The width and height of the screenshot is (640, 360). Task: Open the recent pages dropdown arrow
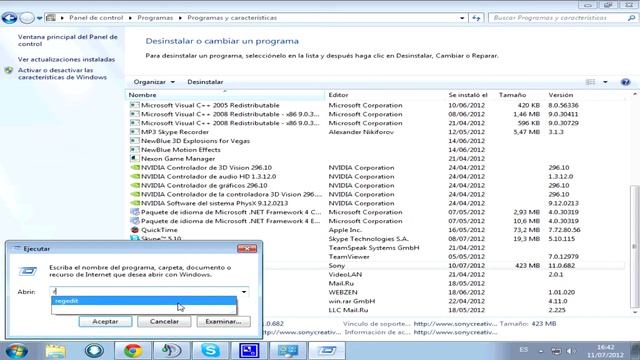(39, 18)
